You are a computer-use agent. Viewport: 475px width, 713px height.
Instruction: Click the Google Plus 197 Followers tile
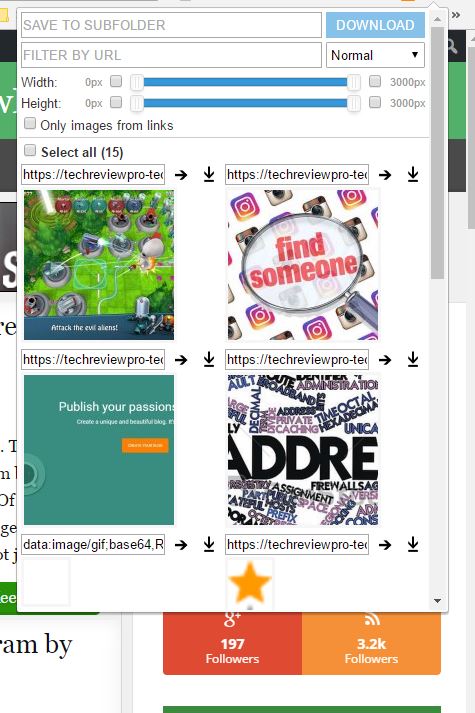point(232,643)
